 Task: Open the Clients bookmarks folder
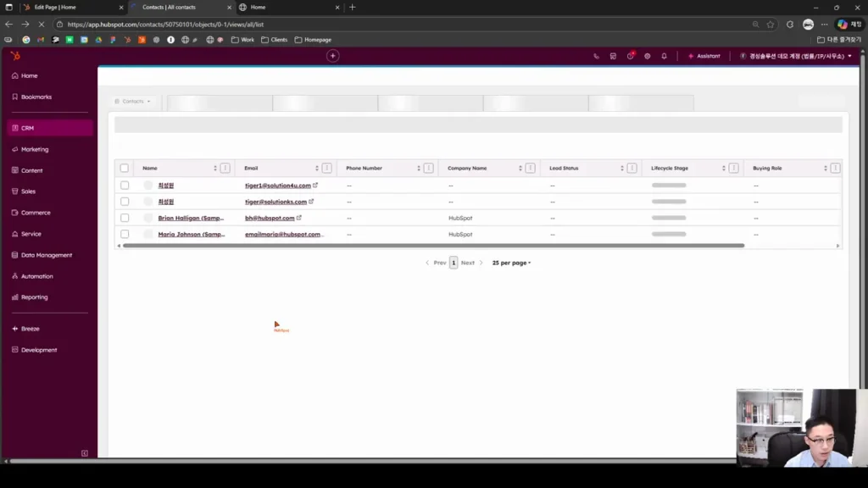[x=274, y=40]
